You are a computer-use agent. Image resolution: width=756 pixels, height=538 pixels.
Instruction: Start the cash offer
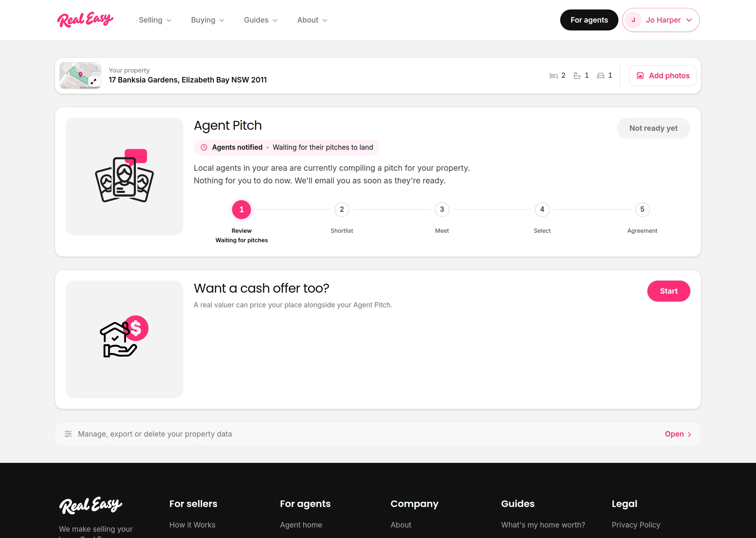669,291
